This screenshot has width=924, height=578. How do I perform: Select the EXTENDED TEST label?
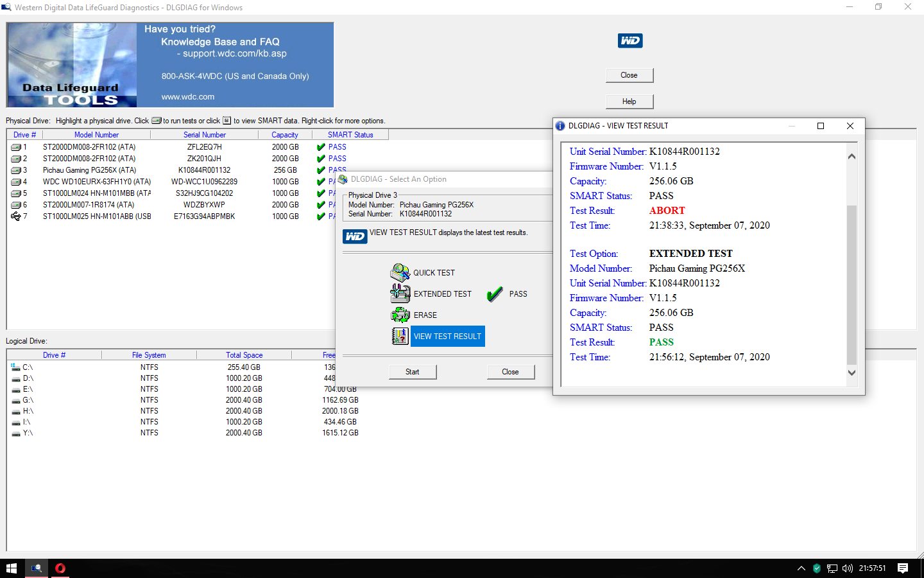click(x=443, y=294)
